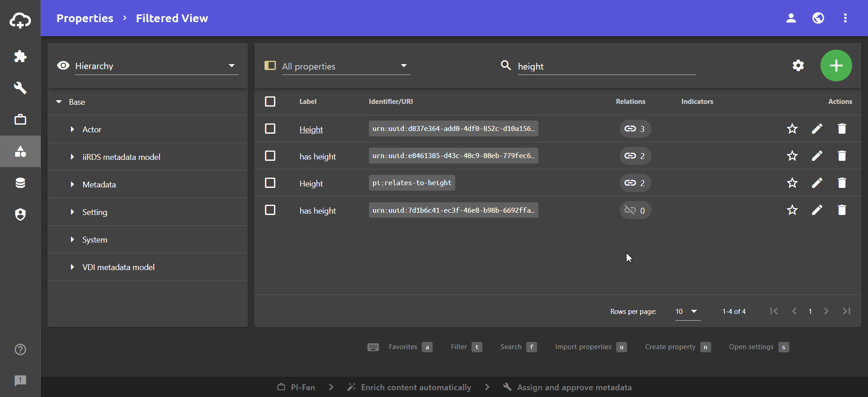The height and width of the screenshot is (397, 868).
Task: Open the globe language icon
Action: [x=818, y=18]
